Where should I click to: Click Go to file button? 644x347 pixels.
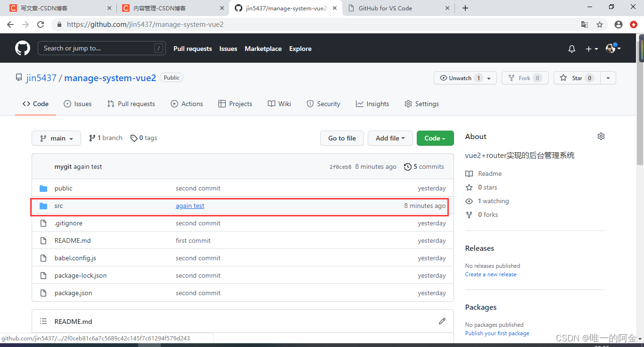[342, 138]
